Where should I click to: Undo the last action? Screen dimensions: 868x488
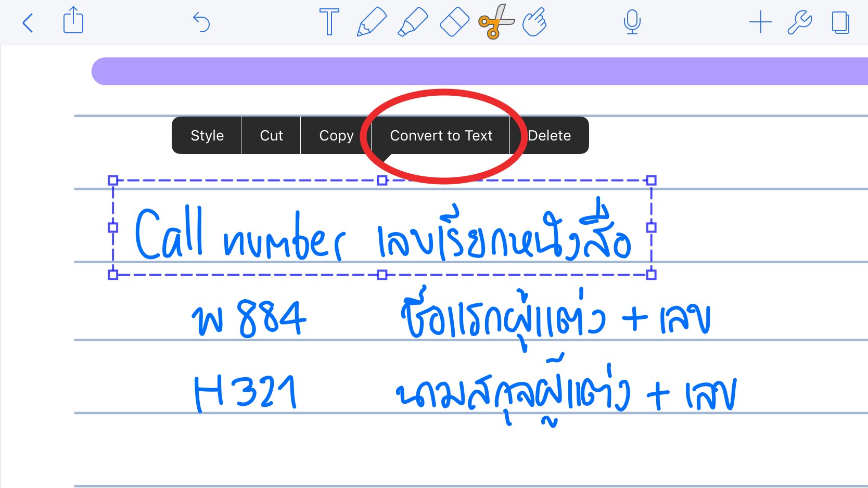(x=201, y=22)
